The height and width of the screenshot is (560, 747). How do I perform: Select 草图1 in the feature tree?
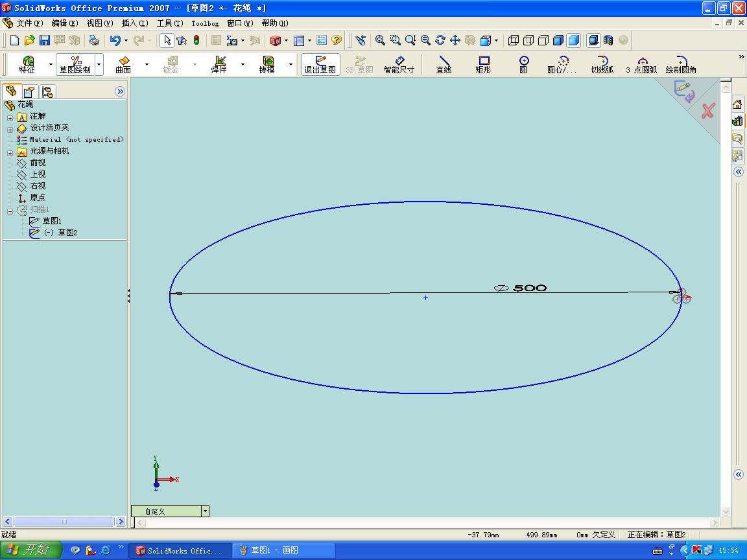(51, 221)
